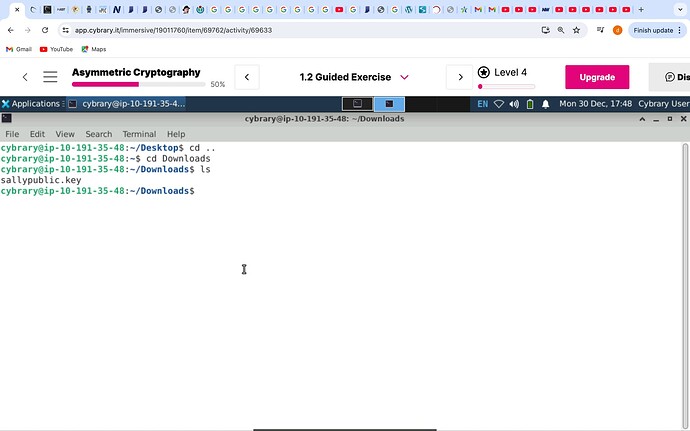Reload the browser page
Image resolution: width=690 pixels, height=431 pixels.
pos(44,30)
